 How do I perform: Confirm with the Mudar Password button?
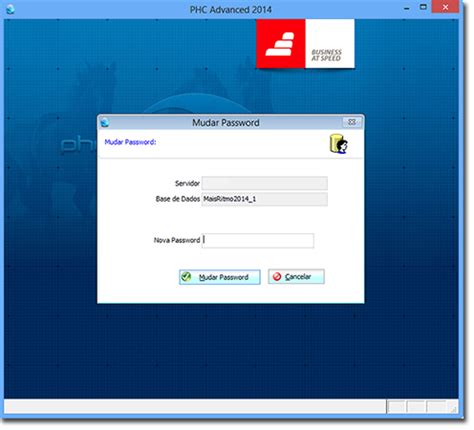(x=220, y=277)
